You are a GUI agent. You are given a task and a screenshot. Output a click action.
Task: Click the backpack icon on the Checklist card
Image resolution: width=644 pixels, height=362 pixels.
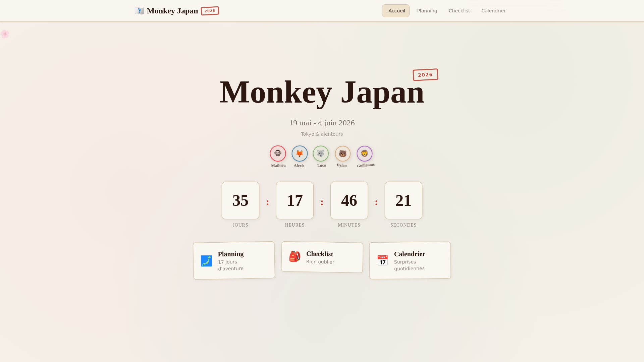point(294,256)
